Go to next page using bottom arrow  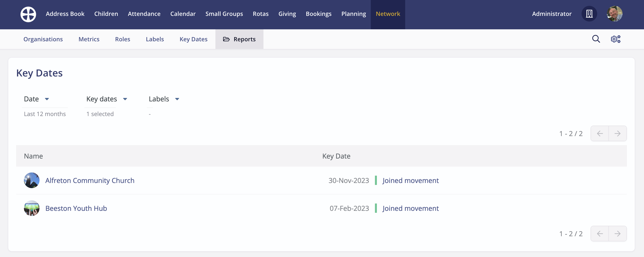pyautogui.click(x=617, y=234)
